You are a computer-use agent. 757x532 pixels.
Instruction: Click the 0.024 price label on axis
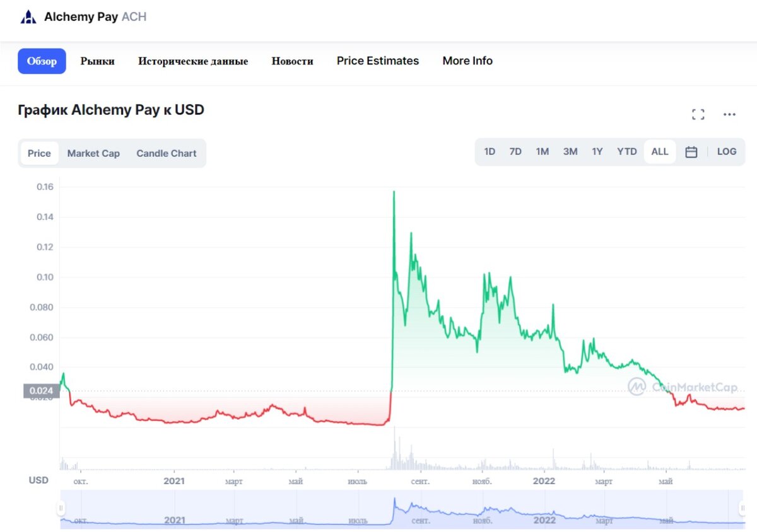42,391
